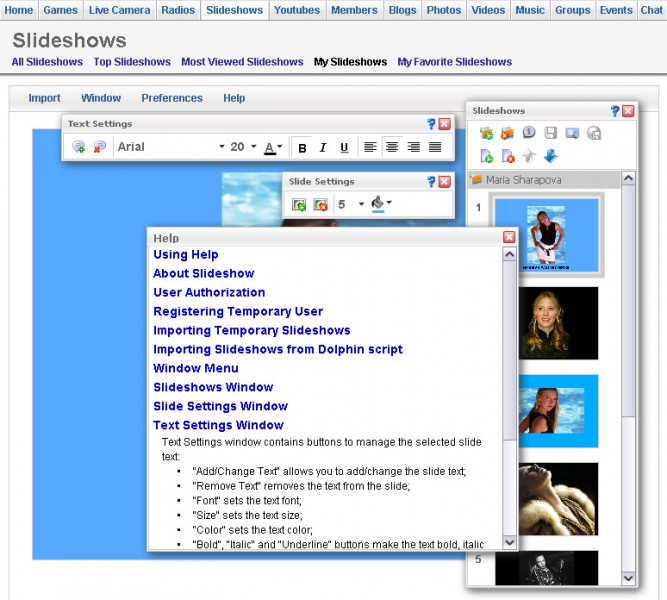Open slide background paint bucket color picker
The image size is (667, 600).
(x=381, y=204)
